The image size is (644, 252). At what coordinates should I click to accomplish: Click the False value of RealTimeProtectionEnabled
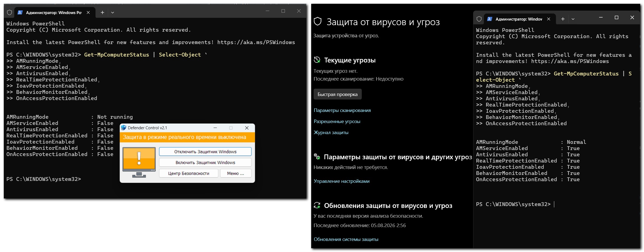(x=105, y=135)
